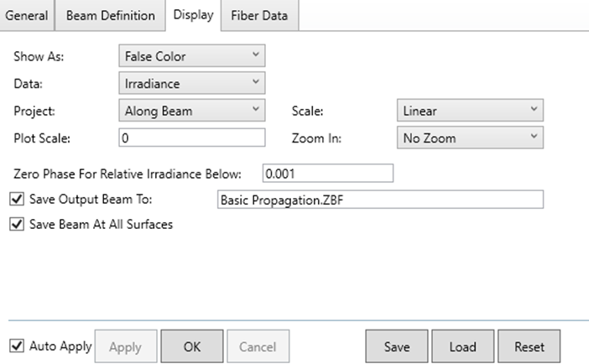Expand the Data dropdown showing Irradiance
589x364 pixels.
[191, 83]
